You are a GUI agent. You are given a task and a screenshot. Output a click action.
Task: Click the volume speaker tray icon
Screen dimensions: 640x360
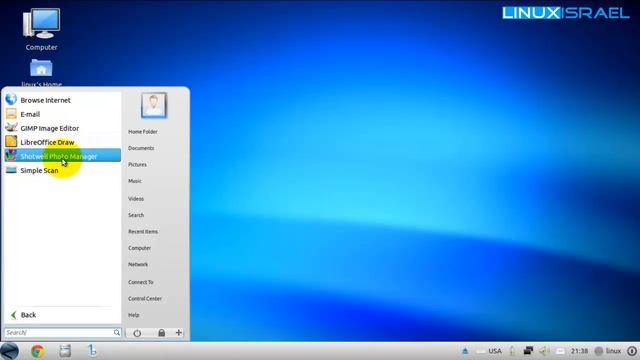[x=544, y=351]
